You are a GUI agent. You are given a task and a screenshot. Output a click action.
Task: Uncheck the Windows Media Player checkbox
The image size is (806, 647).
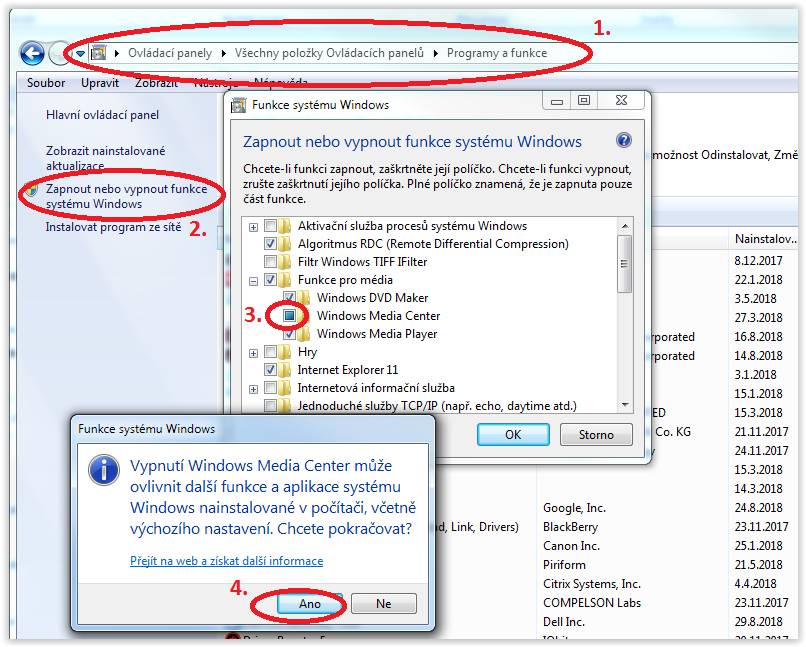tap(289, 334)
